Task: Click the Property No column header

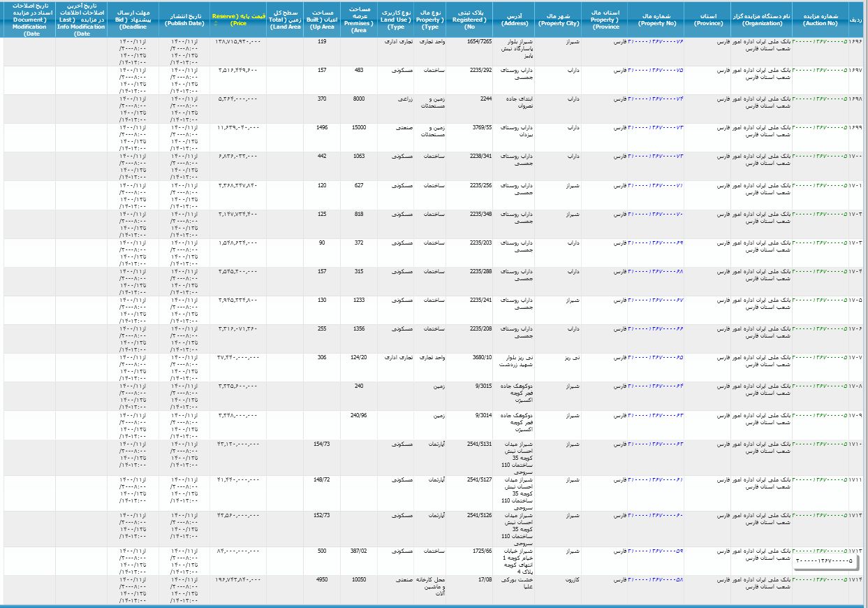Action: [655, 19]
